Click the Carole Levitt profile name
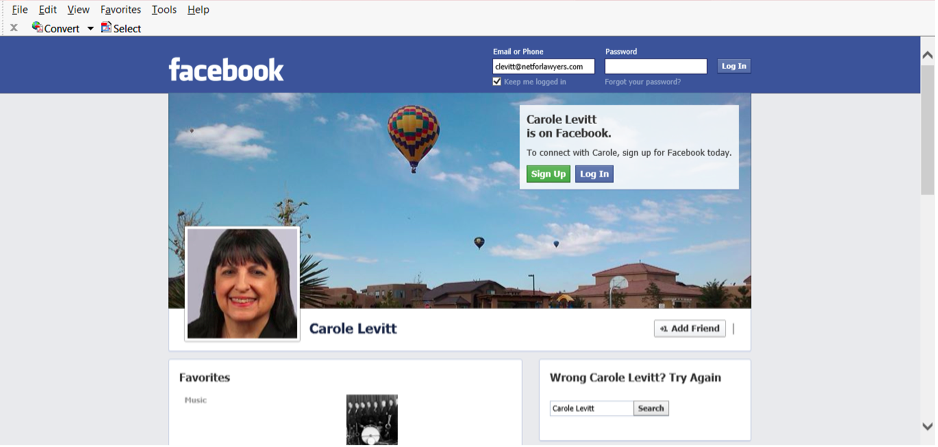Screen dimensions: 938x447 pos(353,329)
